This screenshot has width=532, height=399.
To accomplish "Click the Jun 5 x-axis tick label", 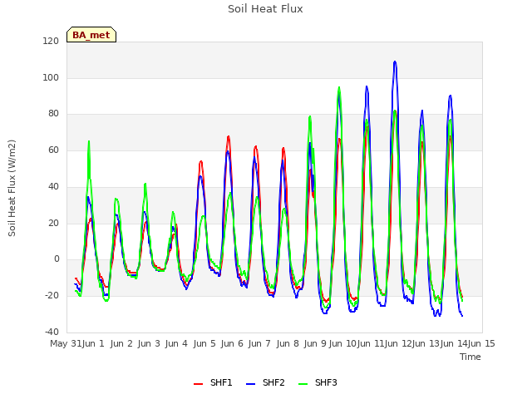I will coord(204,343).
